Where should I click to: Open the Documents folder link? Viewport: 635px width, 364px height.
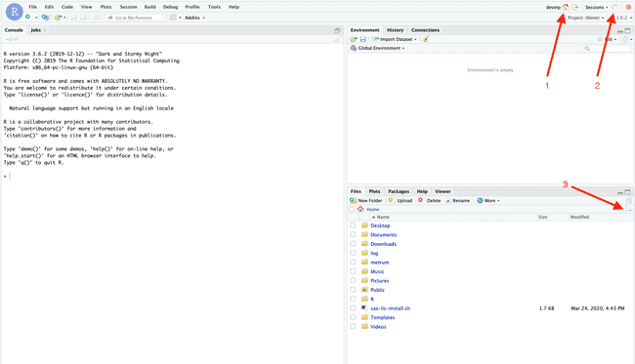pyautogui.click(x=384, y=234)
